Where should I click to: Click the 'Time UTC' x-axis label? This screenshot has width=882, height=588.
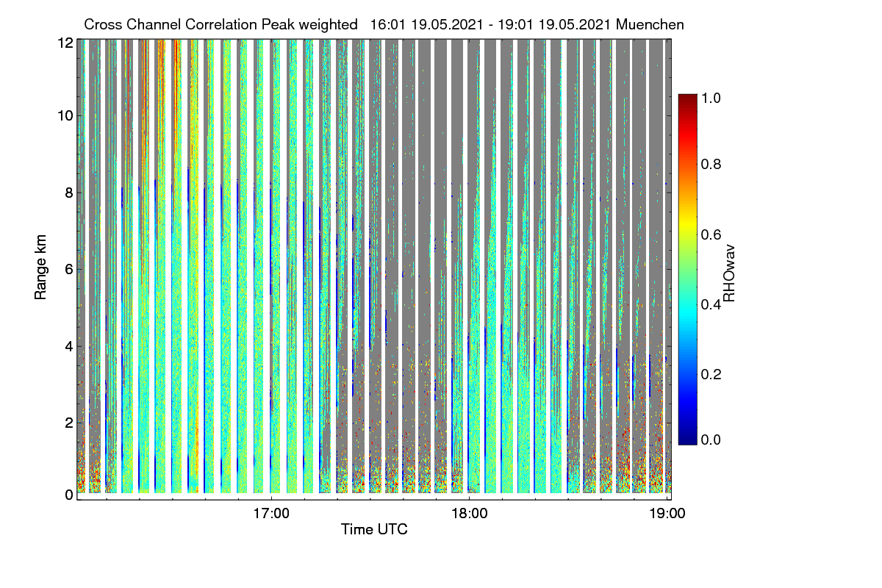pyautogui.click(x=374, y=529)
